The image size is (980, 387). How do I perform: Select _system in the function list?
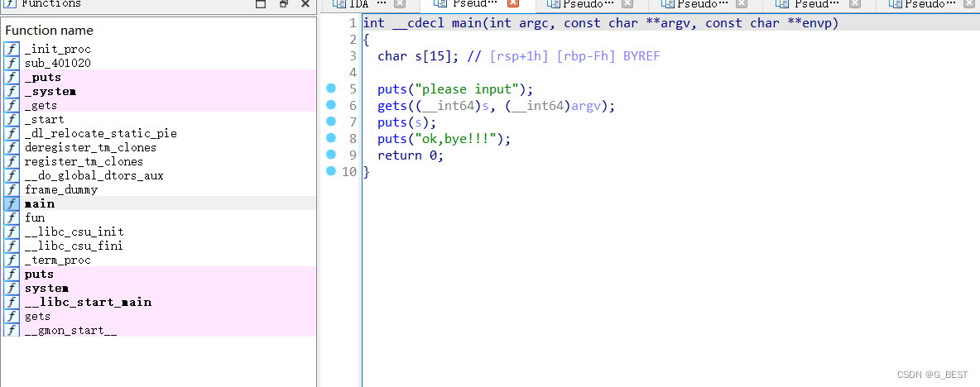(x=50, y=91)
